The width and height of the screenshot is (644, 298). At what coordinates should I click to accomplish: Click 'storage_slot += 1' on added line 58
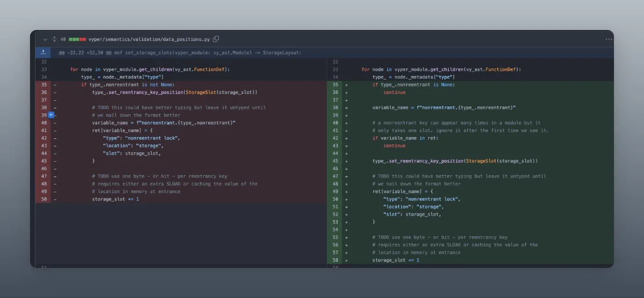tap(396, 260)
